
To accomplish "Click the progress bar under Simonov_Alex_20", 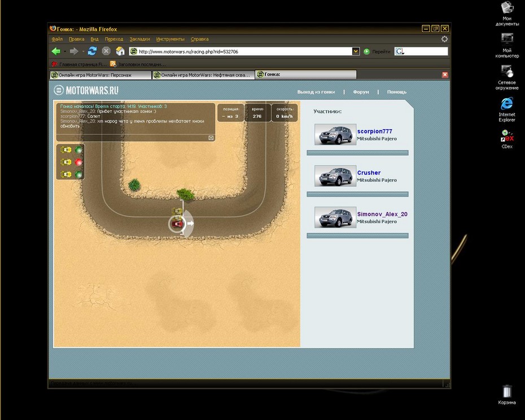I will pyautogui.click(x=357, y=236).
